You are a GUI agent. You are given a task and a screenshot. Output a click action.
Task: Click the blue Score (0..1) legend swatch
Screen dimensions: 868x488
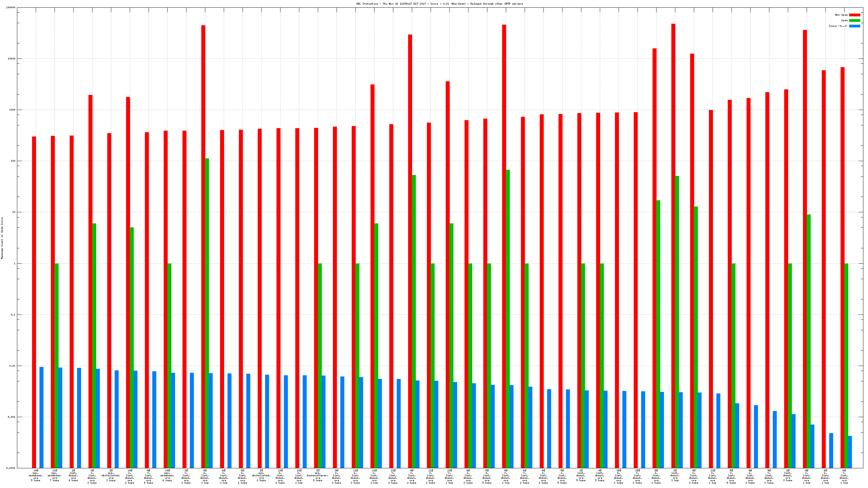point(854,26)
